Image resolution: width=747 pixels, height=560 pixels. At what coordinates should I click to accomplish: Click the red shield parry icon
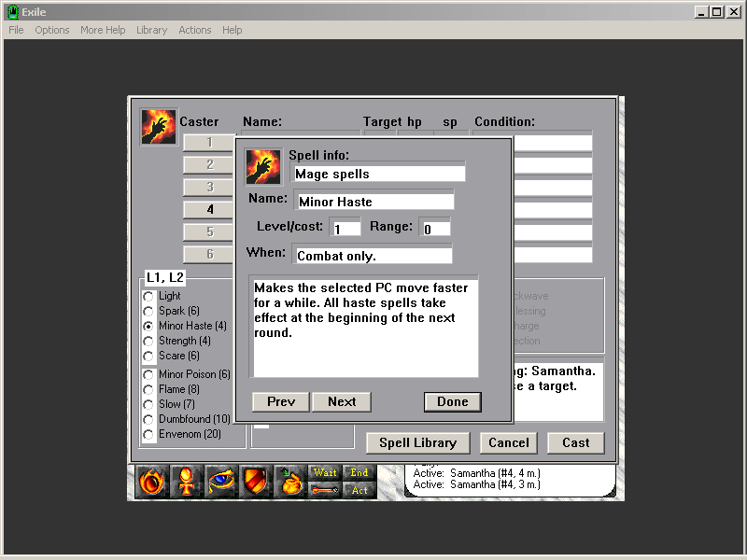pos(256,482)
